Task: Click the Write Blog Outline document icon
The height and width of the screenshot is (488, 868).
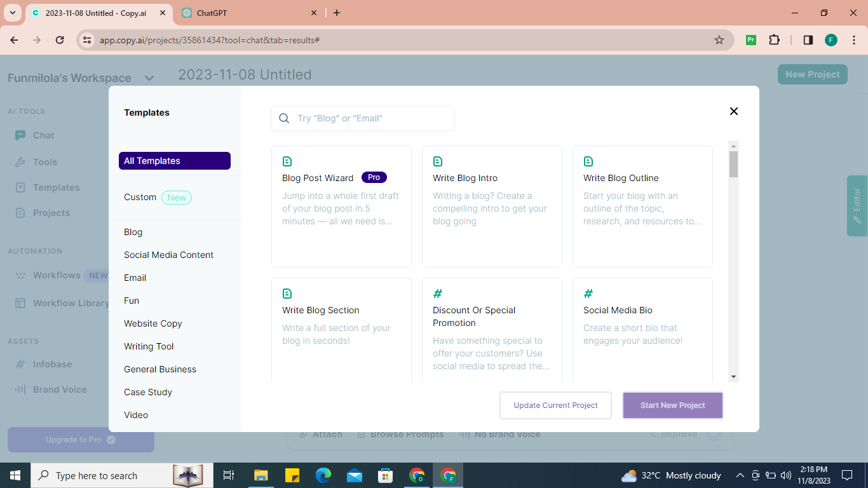Action: coord(588,161)
